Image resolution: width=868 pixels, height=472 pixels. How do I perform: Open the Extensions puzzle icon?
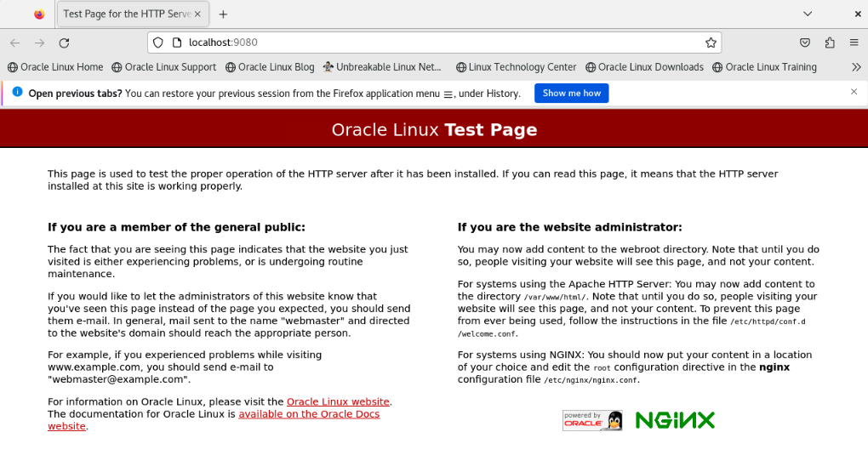coord(829,43)
